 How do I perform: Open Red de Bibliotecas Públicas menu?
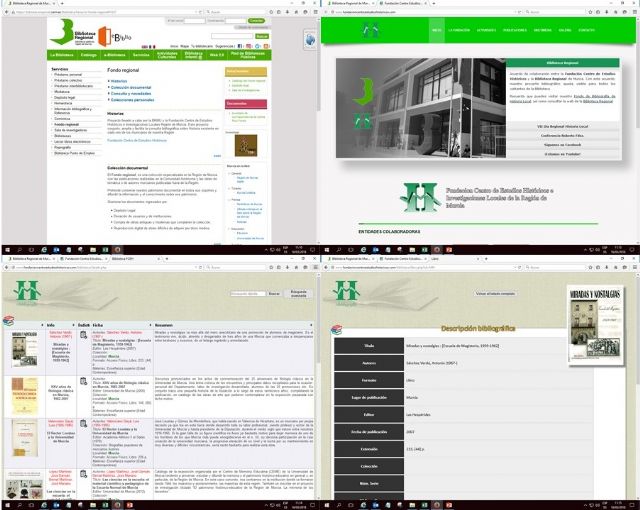coord(248,55)
